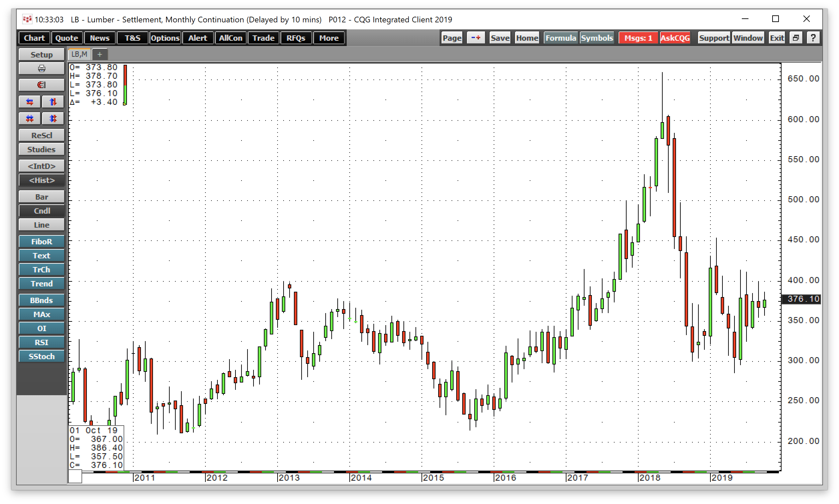The image size is (839, 504).
Task: Open the Alert menu button
Action: tap(198, 38)
